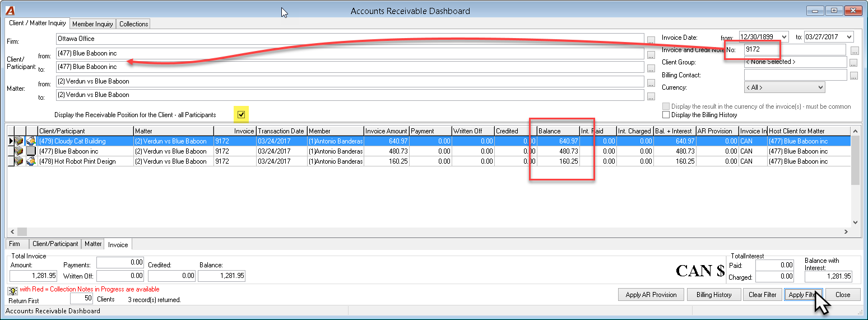Click the Close button at the bottom right
The width and height of the screenshot is (868, 320).
point(842,294)
